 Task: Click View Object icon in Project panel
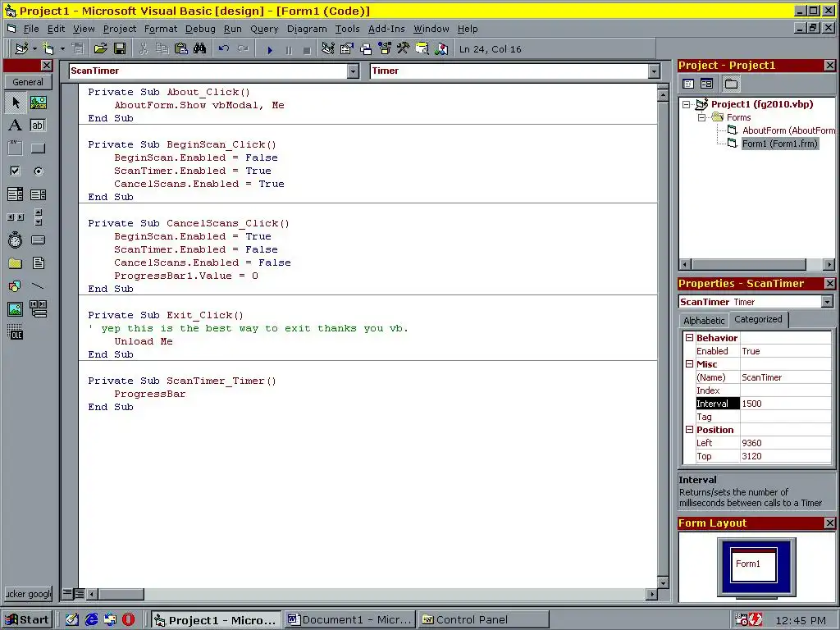(x=706, y=84)
